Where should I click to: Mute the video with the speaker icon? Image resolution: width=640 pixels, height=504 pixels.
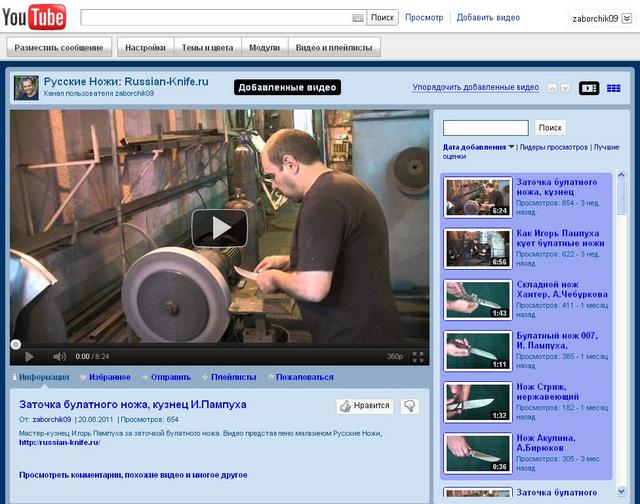(59, 357)
